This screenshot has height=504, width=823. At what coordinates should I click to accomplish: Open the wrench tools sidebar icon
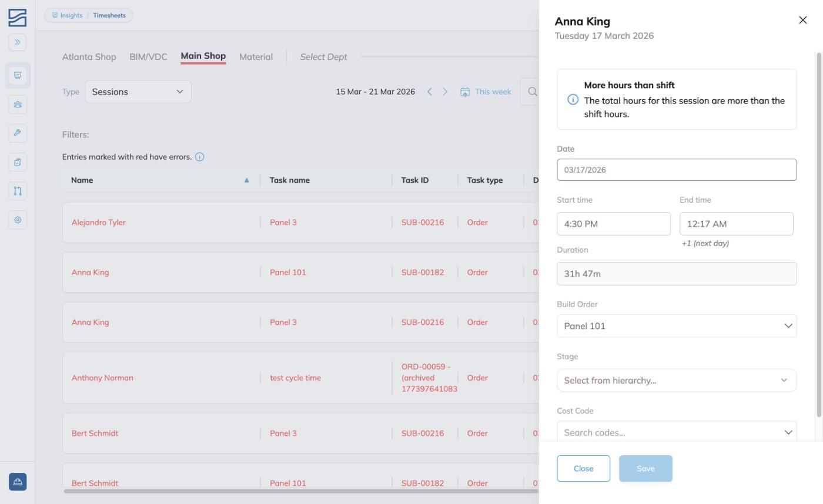18,133
